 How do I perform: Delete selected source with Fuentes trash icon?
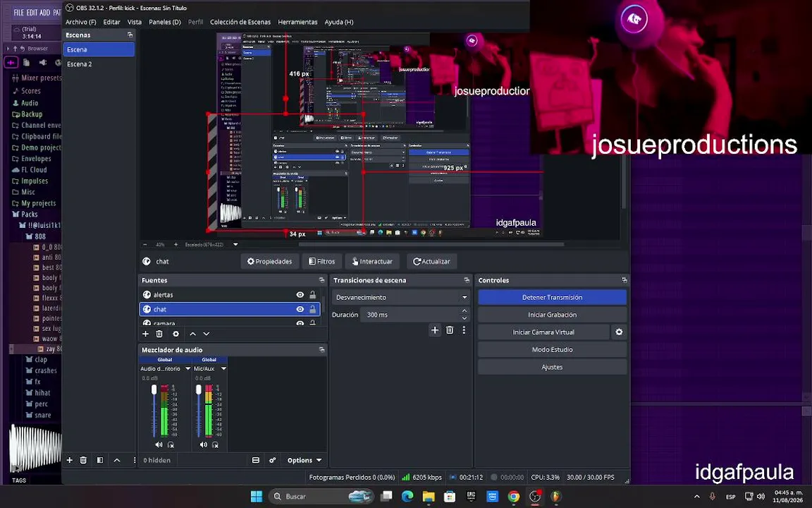[x=159, y=334]
